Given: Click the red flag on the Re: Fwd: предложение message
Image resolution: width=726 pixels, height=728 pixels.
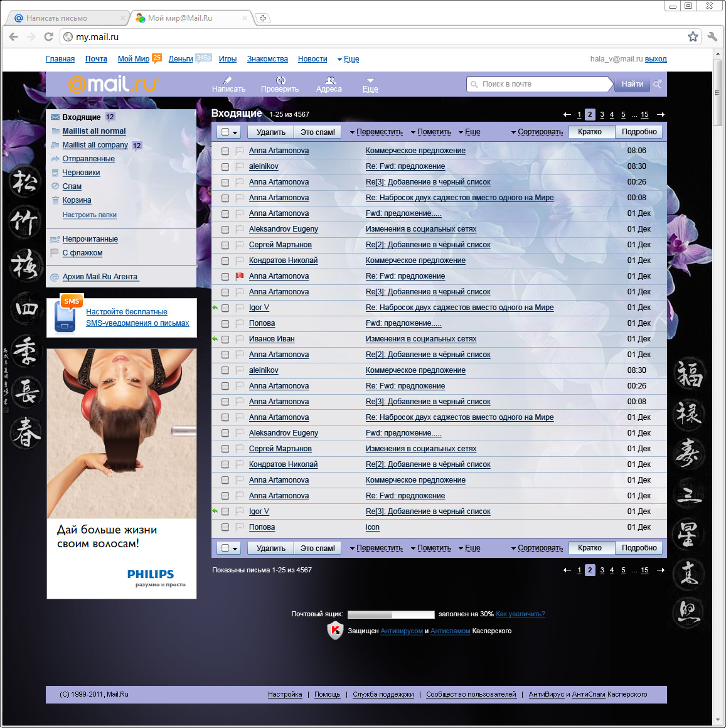Looking at the screenshot, I should tap(240, 276).
